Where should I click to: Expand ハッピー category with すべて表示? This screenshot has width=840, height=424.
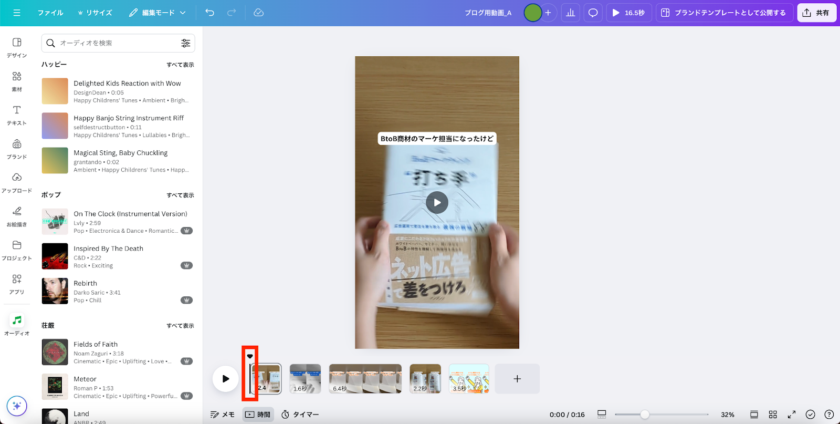click(180, 64)
